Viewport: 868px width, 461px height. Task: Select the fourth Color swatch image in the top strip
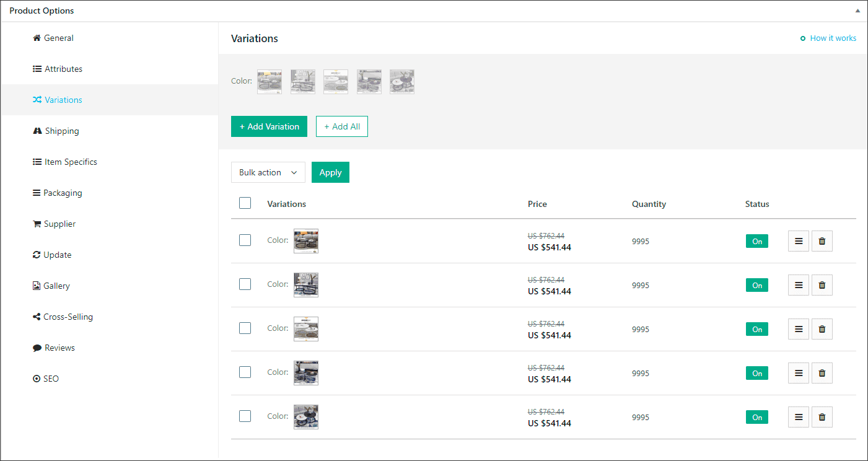tap(369, 82)
